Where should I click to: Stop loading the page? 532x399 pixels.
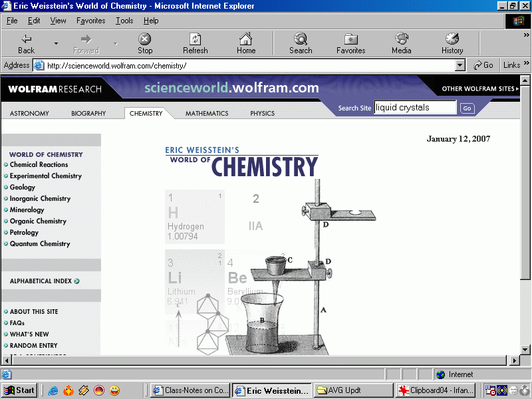coord(145,44)
